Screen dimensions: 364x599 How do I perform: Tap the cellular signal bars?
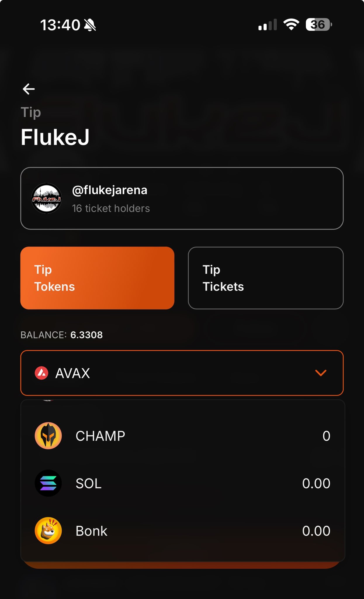click(267, 25)
